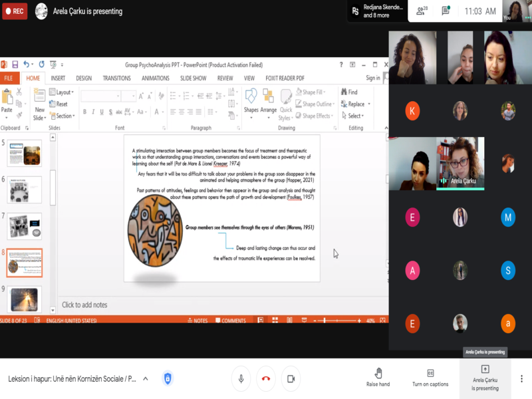Open the font name combo box
This screenshot has height=399, width=532.
[x=100, y=96]
